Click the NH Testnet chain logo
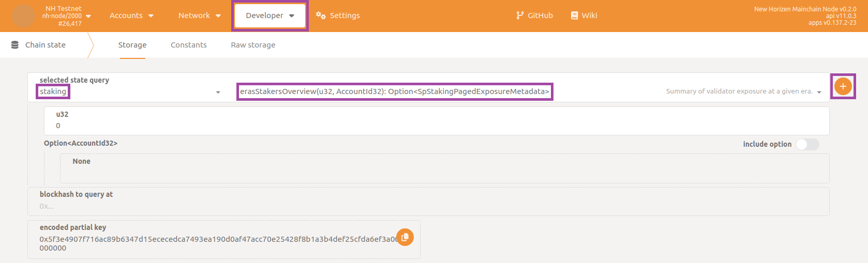 tap(23, 16)
